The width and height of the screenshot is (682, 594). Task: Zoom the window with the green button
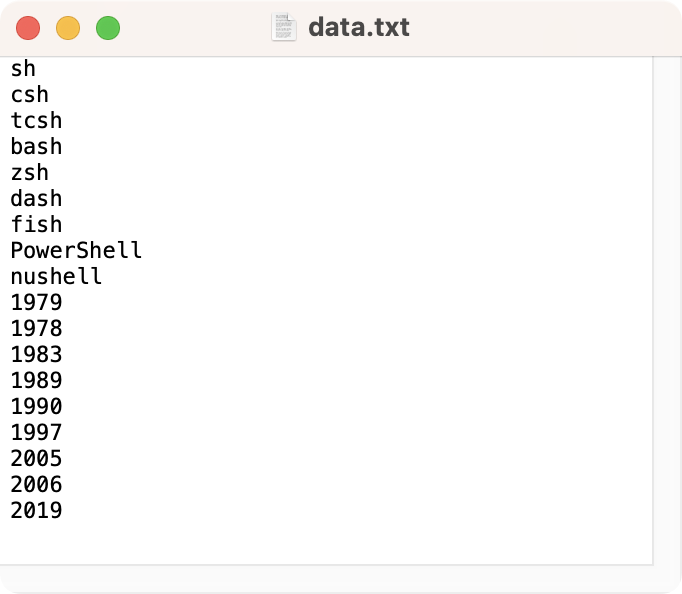point(108,28)
